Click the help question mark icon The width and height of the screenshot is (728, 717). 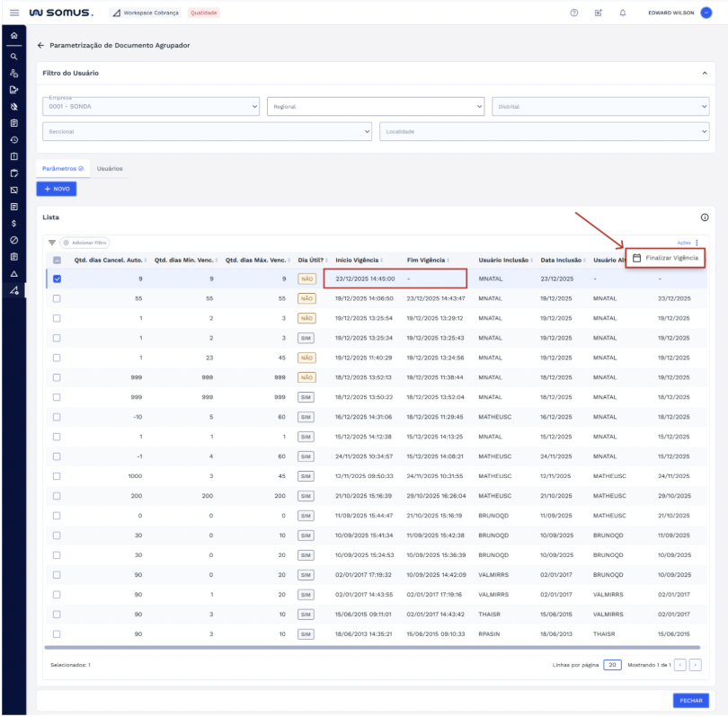pyautogui.click(x=574, y=13)
